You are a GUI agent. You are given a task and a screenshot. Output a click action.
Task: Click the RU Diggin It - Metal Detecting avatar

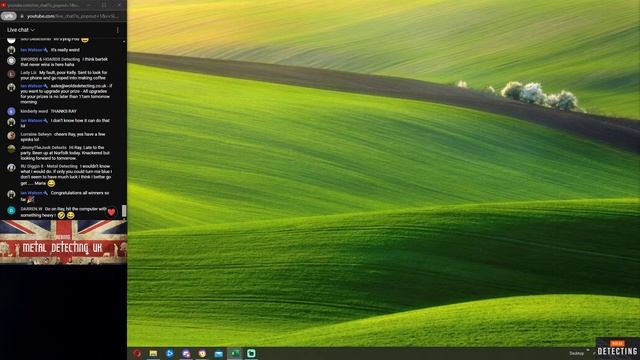point(11,167)
